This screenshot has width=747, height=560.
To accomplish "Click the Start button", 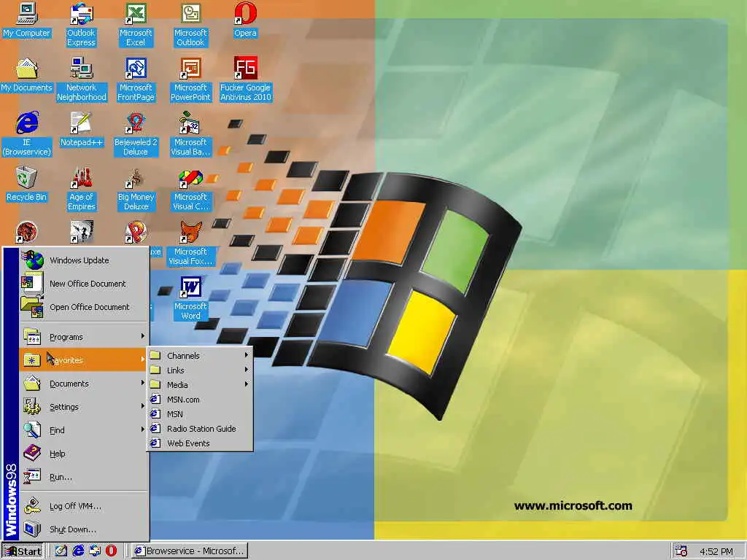I will [23, 551].
